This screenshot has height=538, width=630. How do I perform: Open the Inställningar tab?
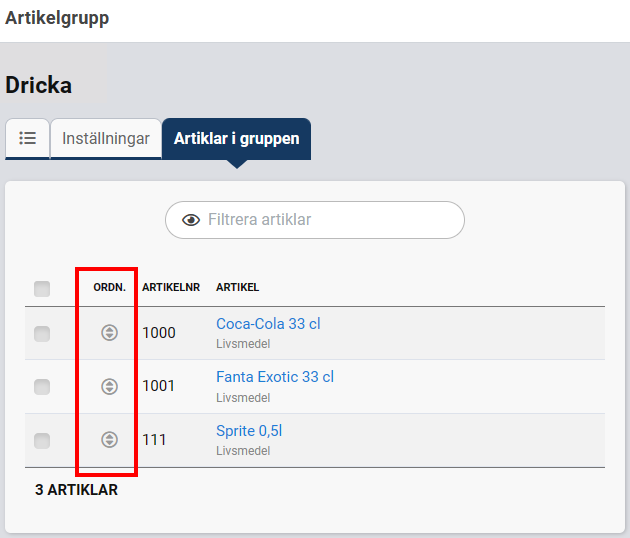[106, 139]
